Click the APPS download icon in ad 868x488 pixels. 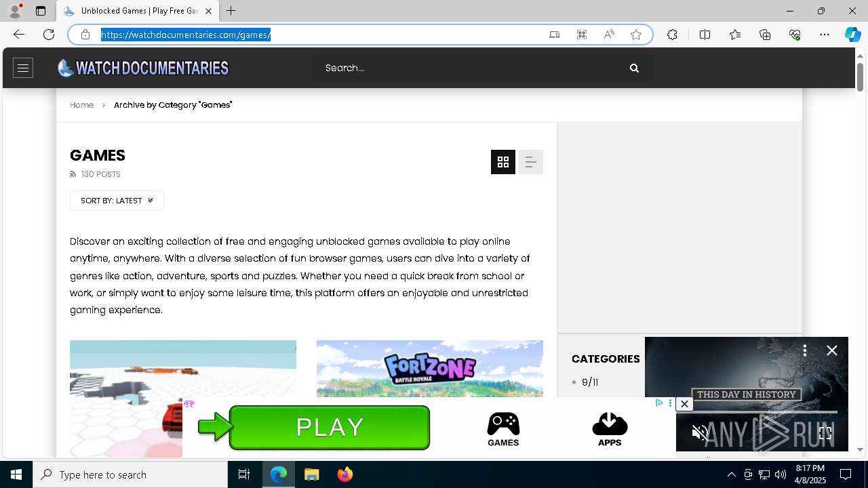pos(610,430)
